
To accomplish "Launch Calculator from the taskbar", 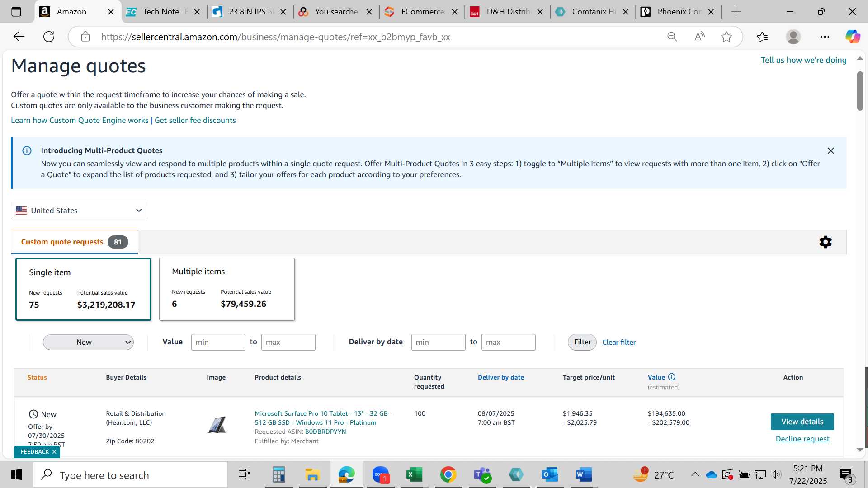I will coord(278,475).
